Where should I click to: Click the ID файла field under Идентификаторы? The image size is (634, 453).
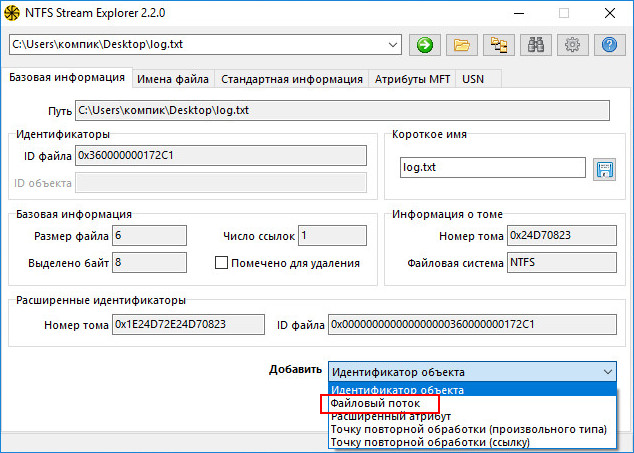[221, 156]
